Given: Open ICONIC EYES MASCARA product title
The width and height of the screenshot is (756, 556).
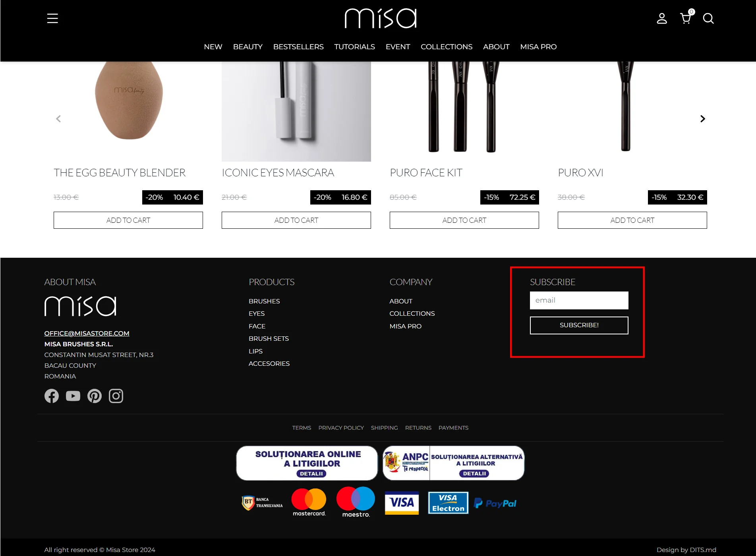Looking at the screenshot, I should click(x=278, y=173).
